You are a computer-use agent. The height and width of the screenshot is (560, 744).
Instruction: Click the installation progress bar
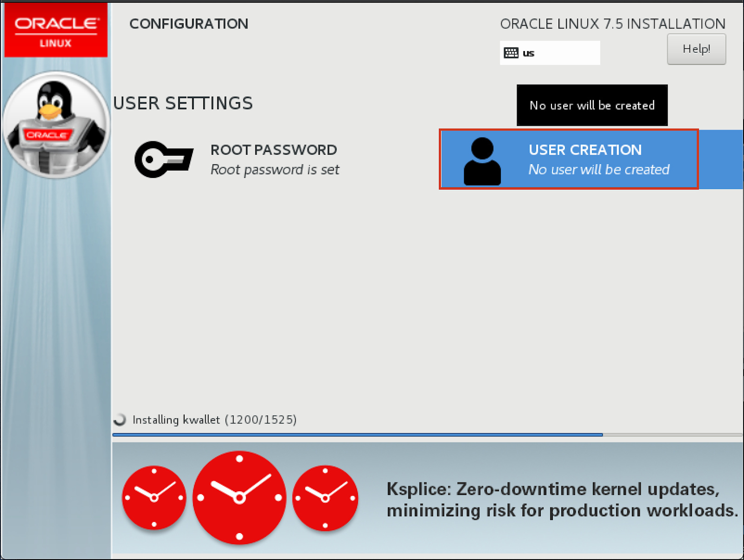click(427, 435)
